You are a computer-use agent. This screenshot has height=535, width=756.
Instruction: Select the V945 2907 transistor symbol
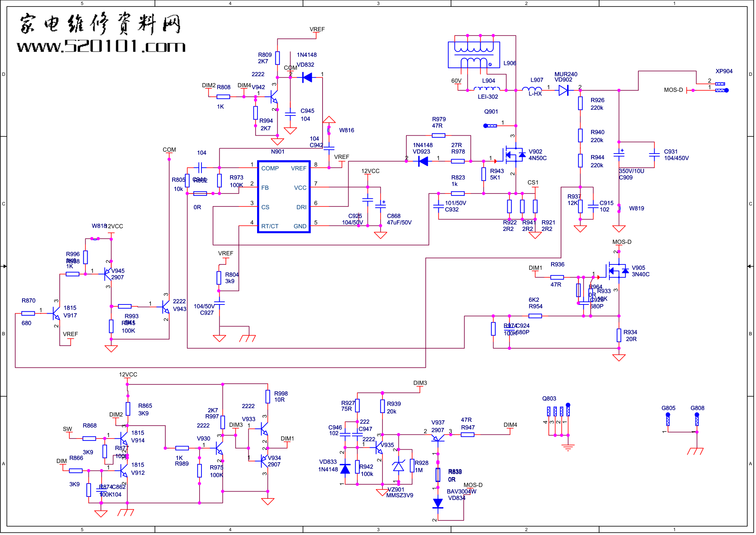(108, 274)
